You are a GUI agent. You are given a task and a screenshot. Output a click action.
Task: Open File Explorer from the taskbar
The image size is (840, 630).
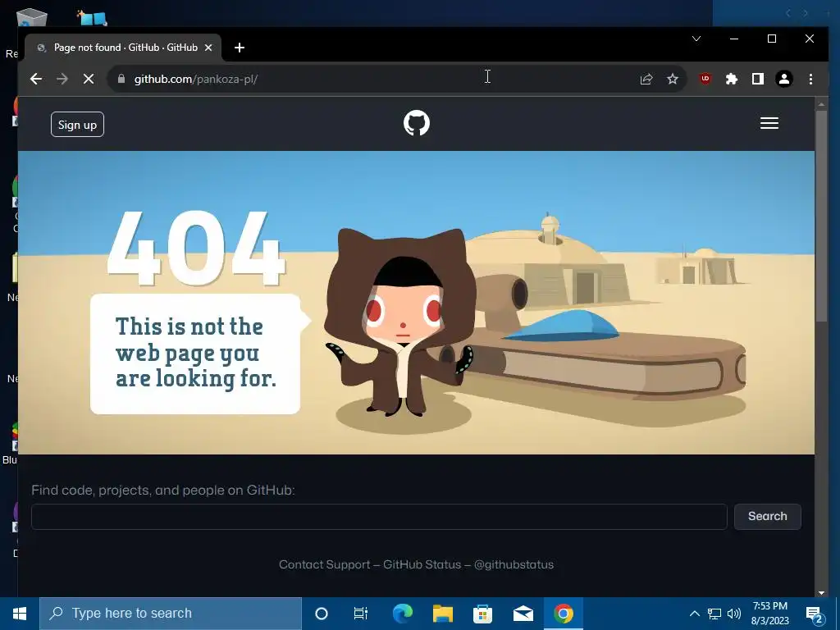(442, 614)
